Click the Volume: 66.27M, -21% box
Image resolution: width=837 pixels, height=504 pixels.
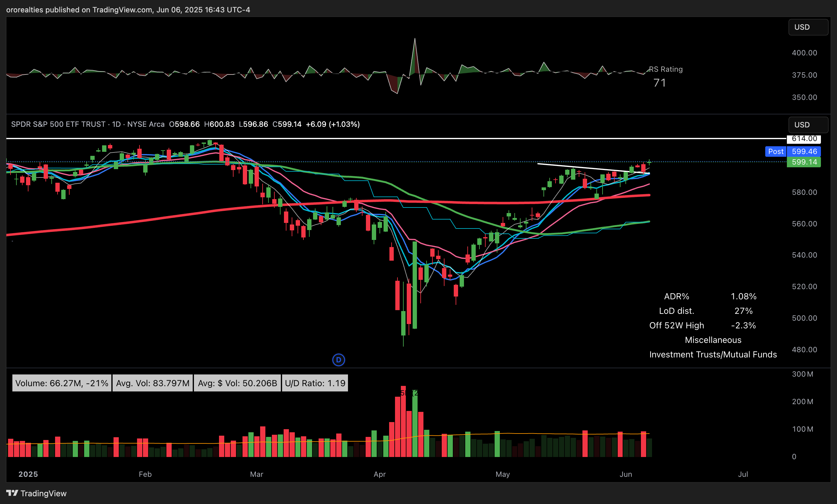[62, 383]
